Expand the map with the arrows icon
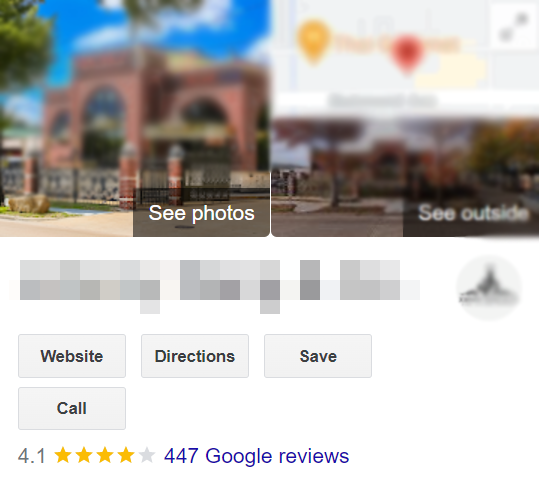Screen dimensions: 539x477 tap(515, 27)
